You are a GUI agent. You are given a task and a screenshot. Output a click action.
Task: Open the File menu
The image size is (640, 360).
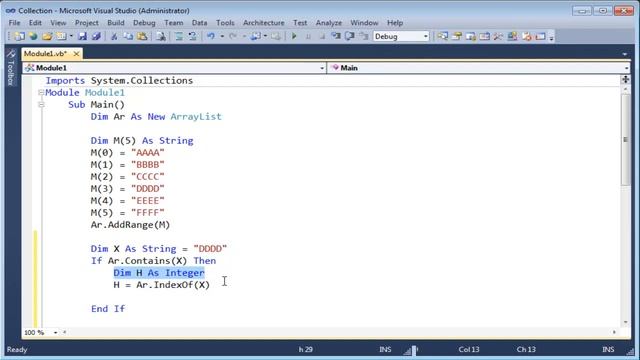[x=14, y=23]
